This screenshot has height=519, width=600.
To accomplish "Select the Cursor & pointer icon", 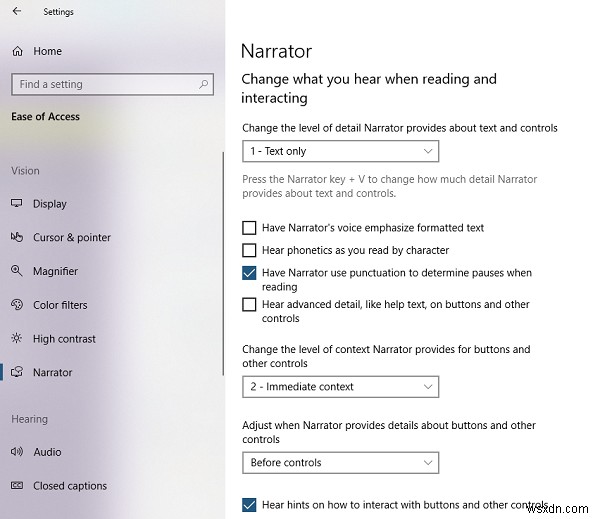I will click(17, 237).
